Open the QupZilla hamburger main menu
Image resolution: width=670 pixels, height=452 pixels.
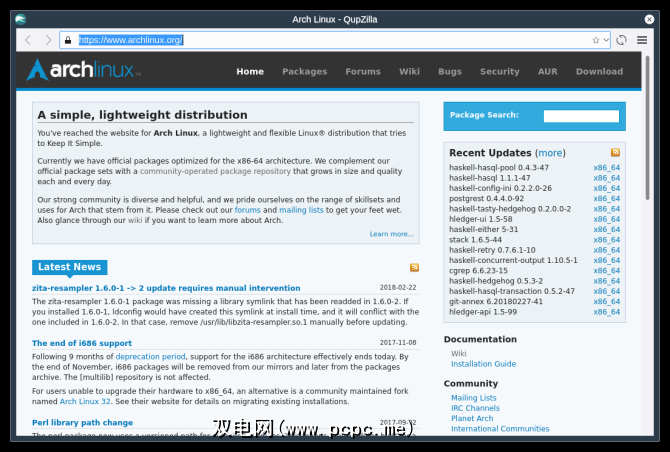point(642,40)
